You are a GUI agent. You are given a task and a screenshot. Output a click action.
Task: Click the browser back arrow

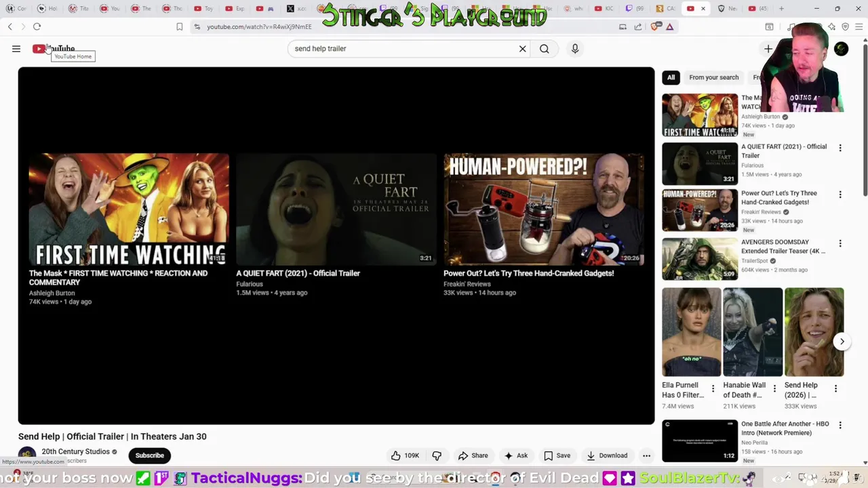[x=10, y=26]
